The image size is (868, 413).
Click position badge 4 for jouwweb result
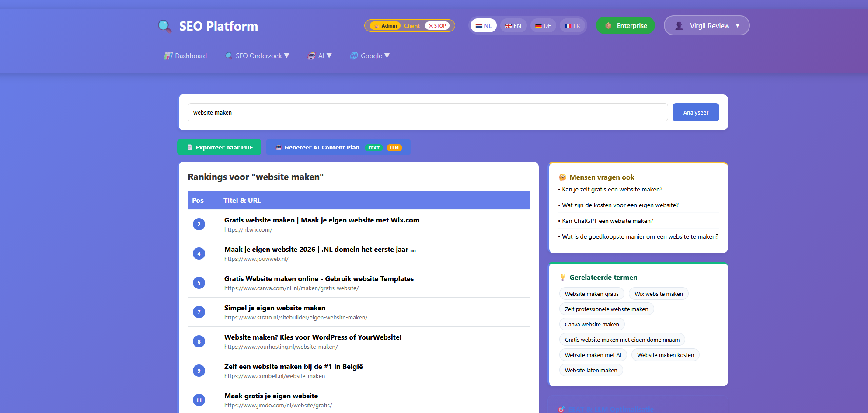pyautogui.click(x=199, y=253)
